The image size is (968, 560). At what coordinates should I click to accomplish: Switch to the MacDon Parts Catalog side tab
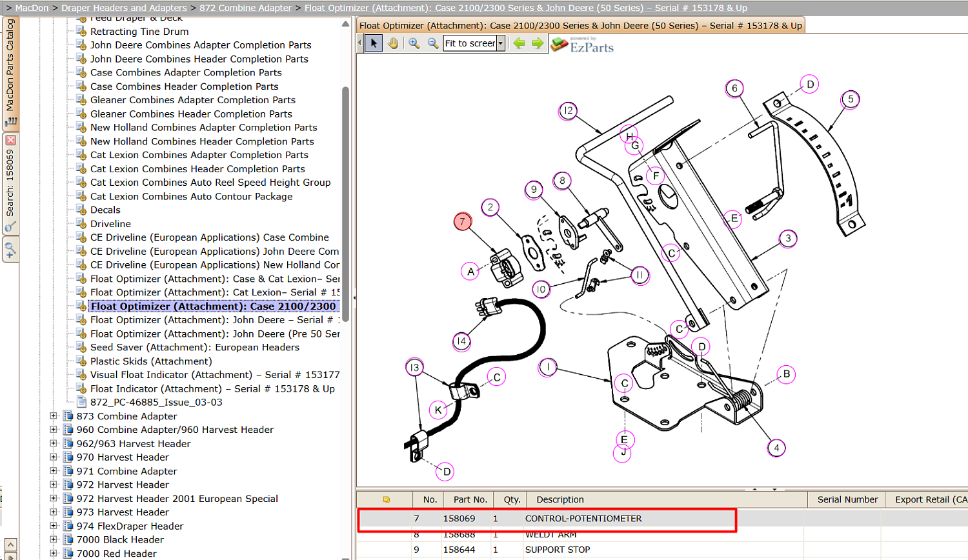point(10,72)
